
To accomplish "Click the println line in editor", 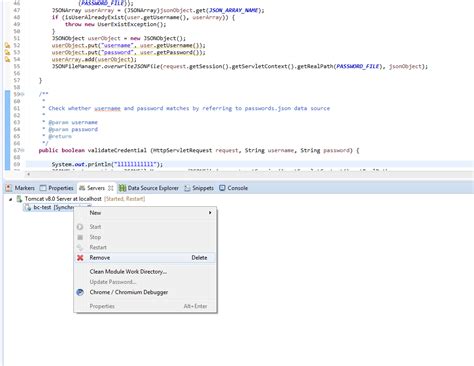I will (x=107, y=164).
